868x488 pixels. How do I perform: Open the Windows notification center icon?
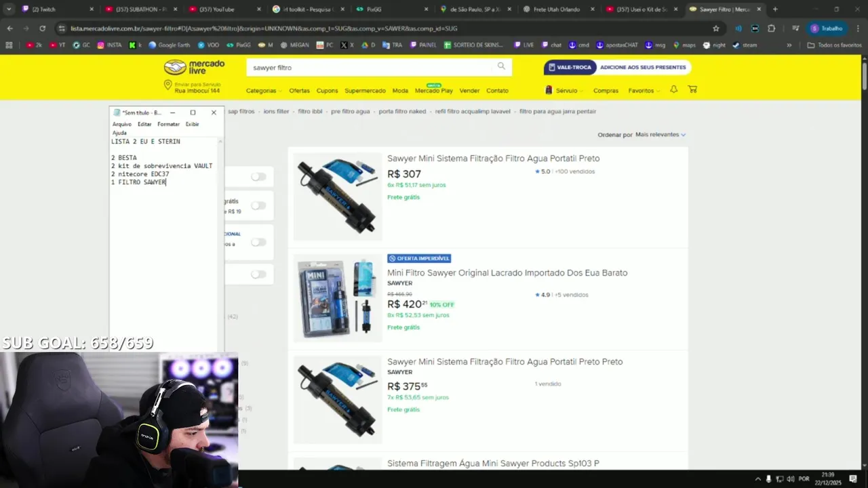point(853,479)
